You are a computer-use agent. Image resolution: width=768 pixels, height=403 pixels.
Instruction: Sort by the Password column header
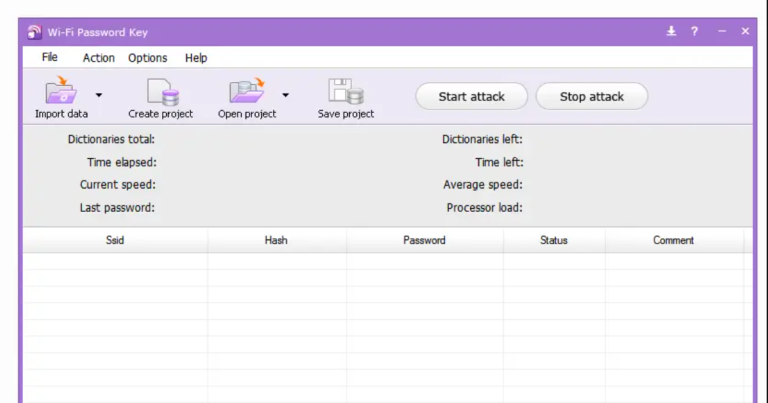pos(424,240)
